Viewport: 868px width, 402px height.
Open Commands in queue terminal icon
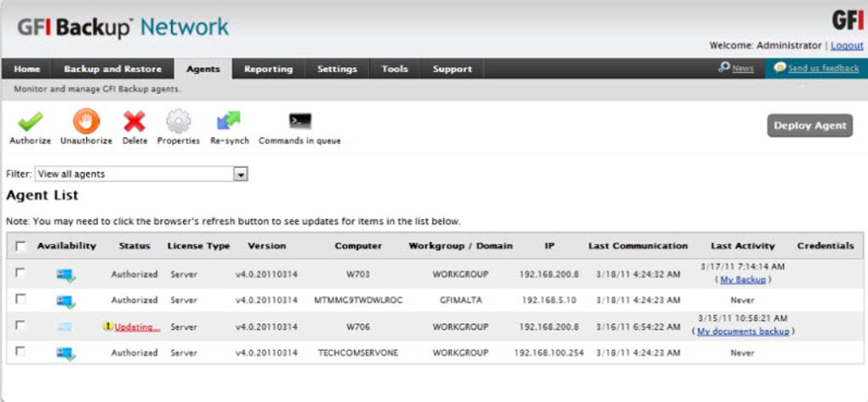point(300,121)
